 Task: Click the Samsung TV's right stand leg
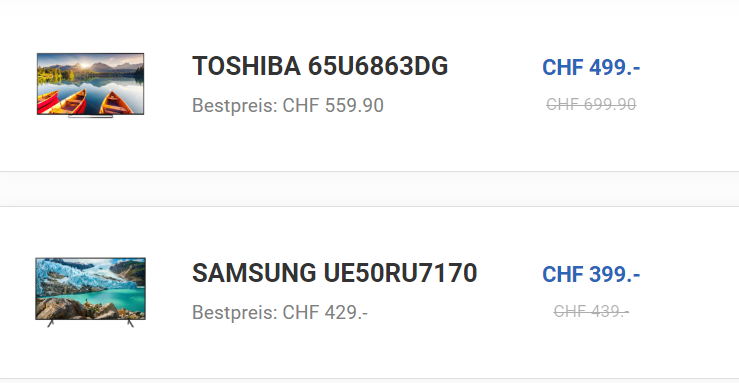[131, 323]
